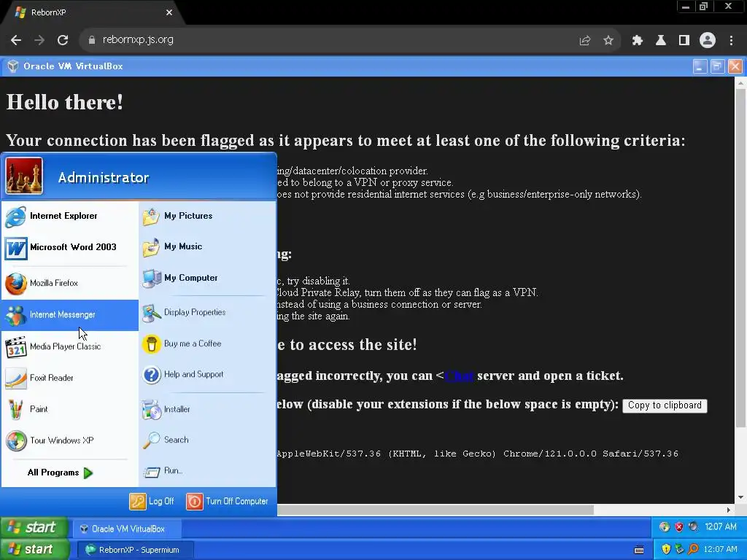Launch the Installer entry
This screenshot has width=747, height=560.
[x=206, y=410]
